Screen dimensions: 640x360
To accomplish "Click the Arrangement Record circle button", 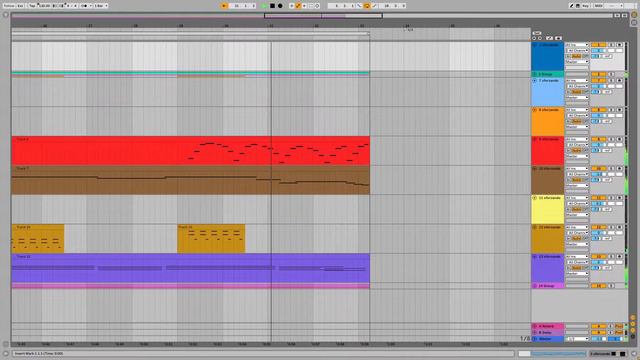I will (x=280, y=6).
